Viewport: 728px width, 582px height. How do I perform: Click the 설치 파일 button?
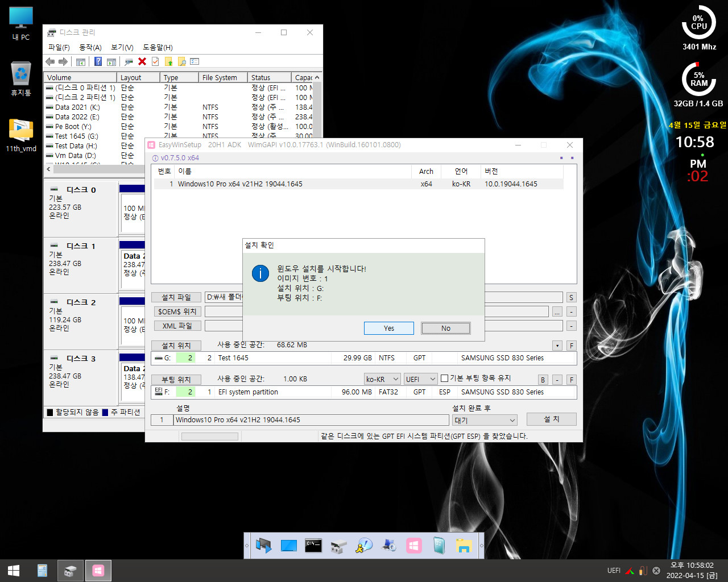(176, 297)
